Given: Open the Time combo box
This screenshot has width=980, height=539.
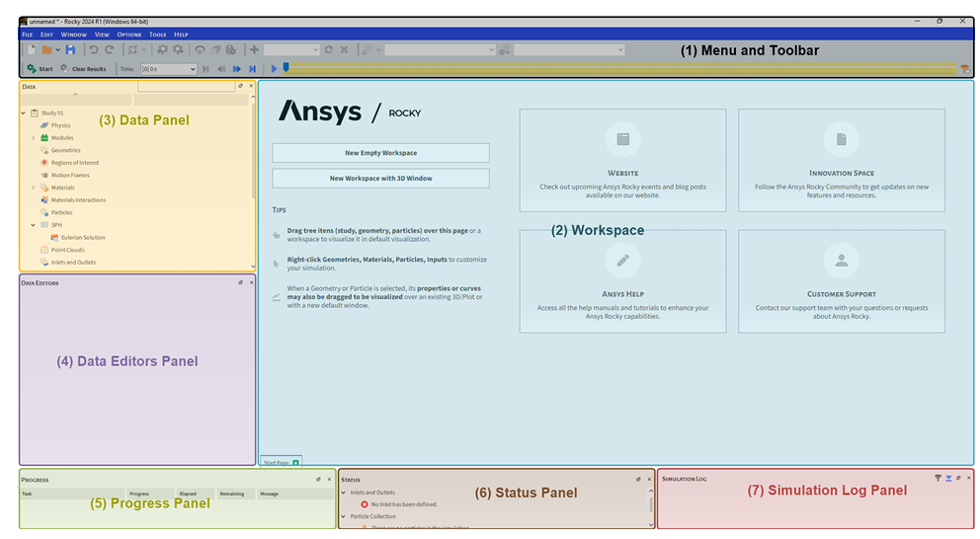Looking at the screenshot, I should point(168,69).
